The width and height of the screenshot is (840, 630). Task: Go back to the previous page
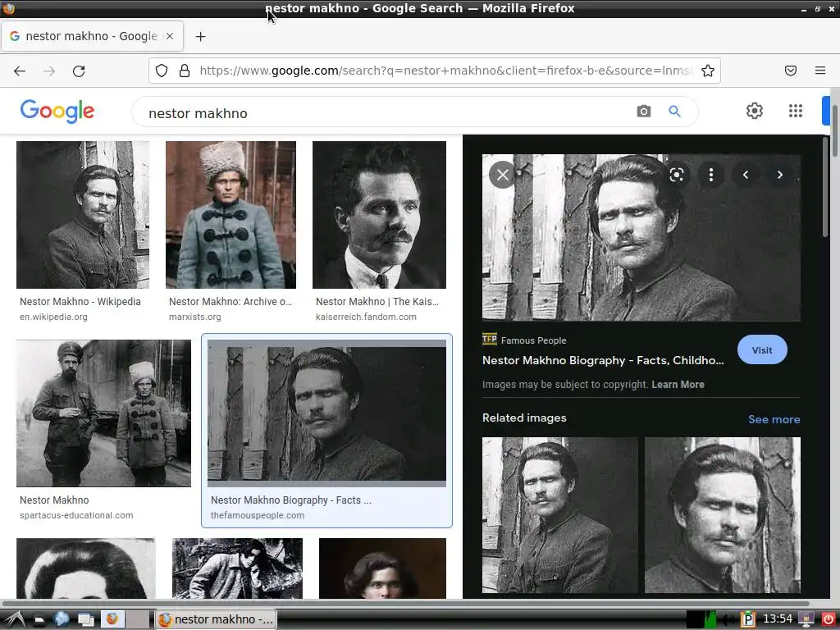click(20, 71)
